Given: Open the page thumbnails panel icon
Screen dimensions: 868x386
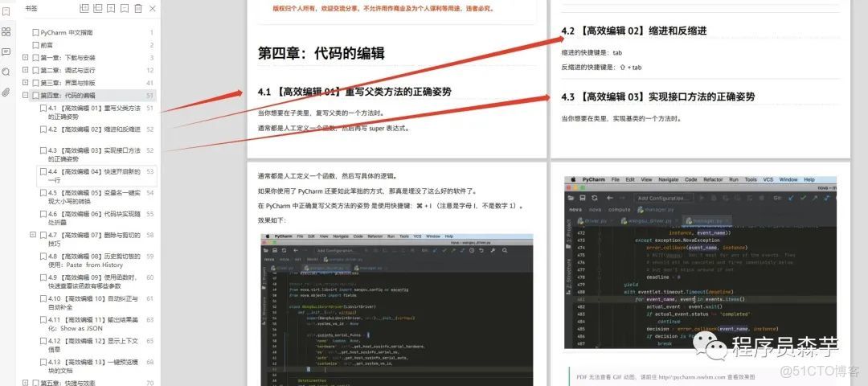Looking at the screenshot, I should 6,31.
